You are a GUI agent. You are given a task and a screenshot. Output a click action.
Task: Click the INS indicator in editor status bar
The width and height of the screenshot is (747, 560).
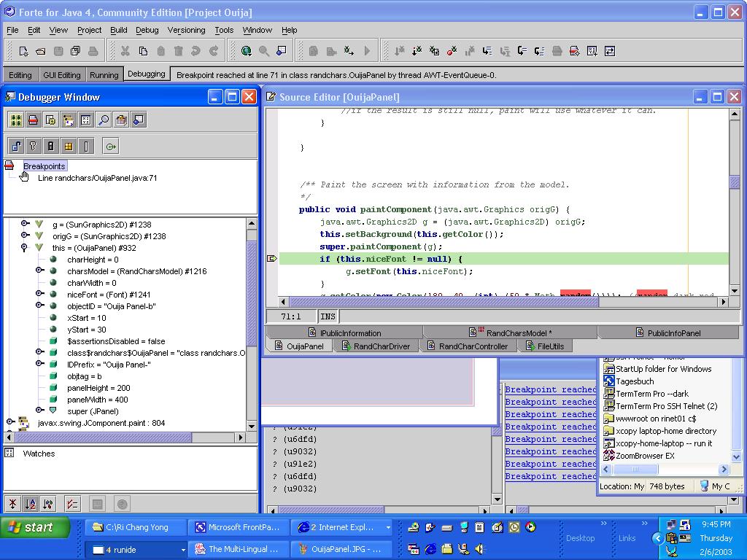point(328,316)
